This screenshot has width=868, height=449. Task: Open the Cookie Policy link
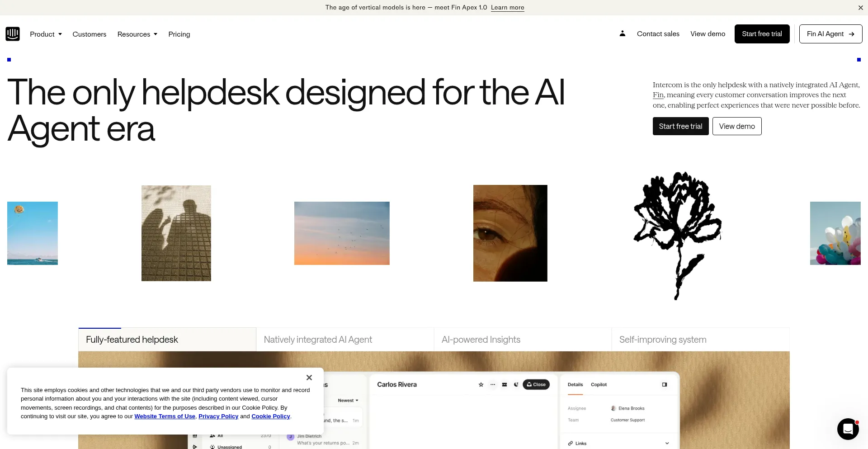coord(271,416)
